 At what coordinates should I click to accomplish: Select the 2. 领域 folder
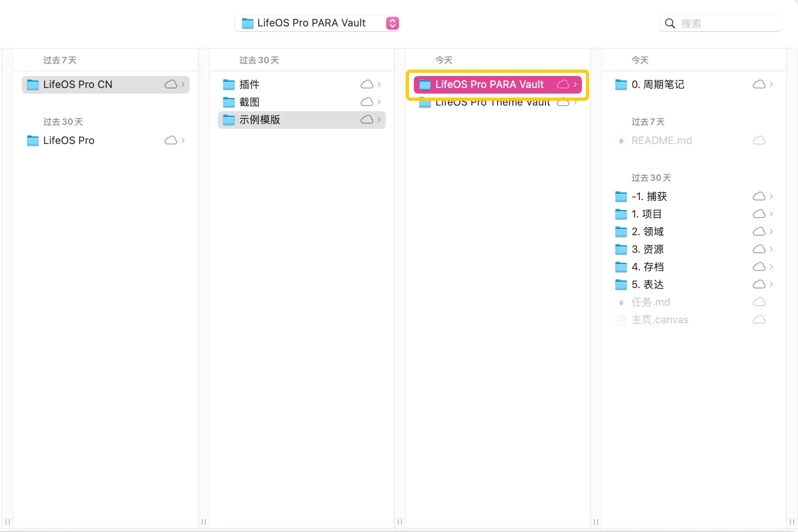[x=648, y=232]
